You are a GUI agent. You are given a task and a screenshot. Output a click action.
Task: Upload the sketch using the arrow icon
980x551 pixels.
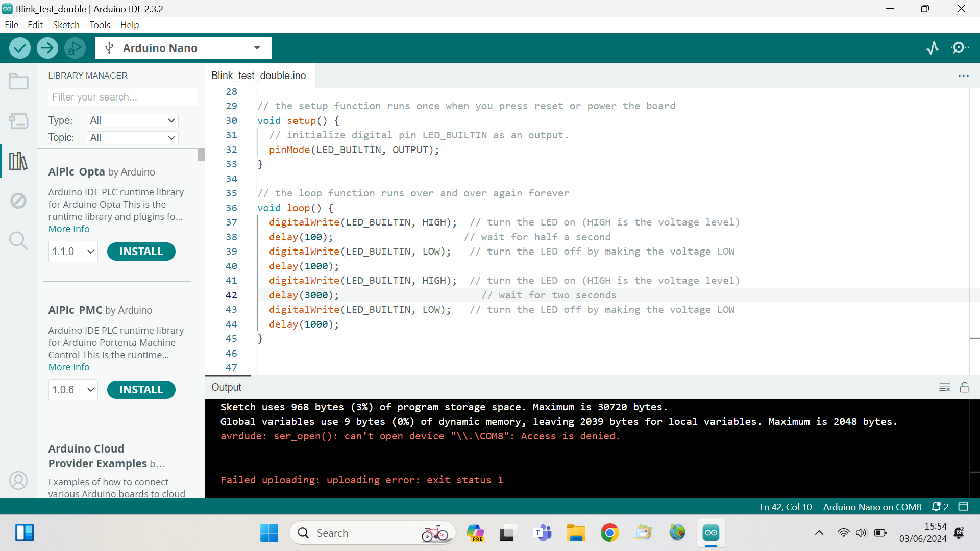coord(47,47)
